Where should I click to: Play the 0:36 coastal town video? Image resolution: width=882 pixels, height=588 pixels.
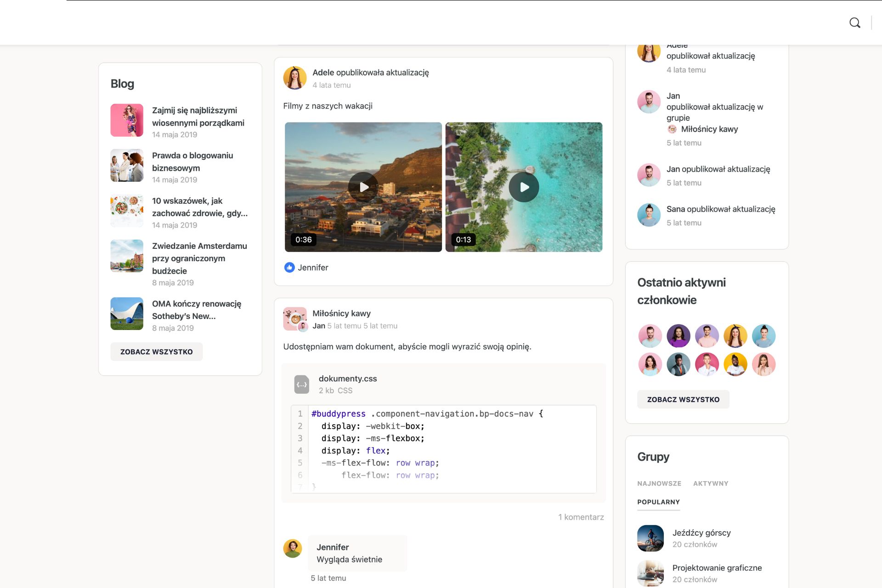363,187
